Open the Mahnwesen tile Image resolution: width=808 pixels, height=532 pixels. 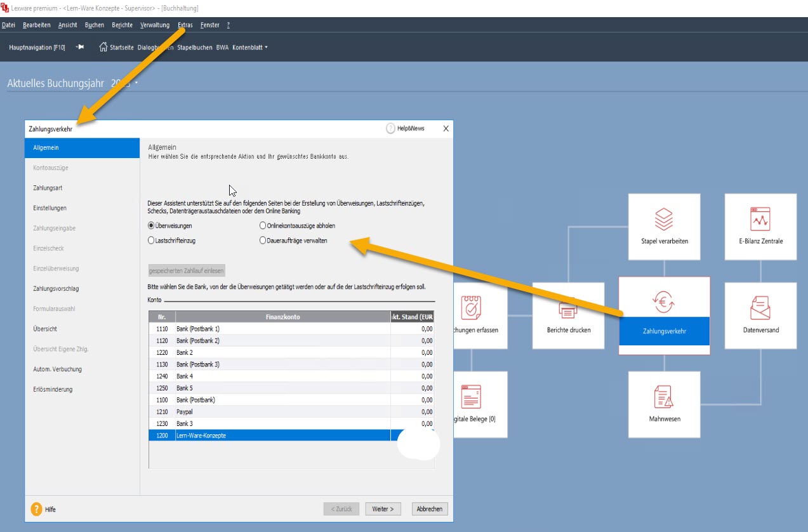point(664,404)
